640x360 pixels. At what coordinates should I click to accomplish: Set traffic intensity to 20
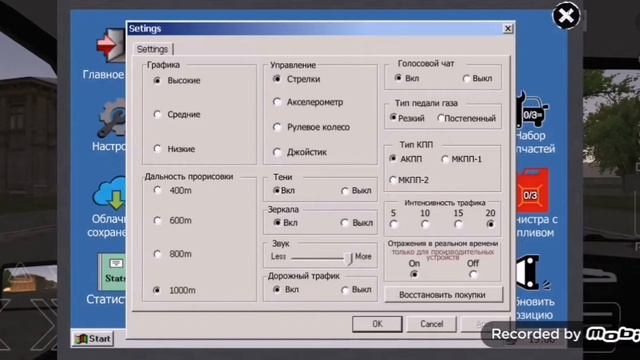pos(490,224)
